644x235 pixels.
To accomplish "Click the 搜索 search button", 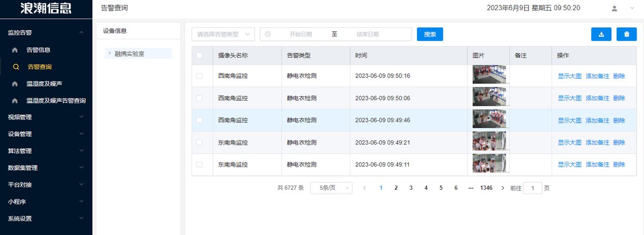I will (430, 34).
